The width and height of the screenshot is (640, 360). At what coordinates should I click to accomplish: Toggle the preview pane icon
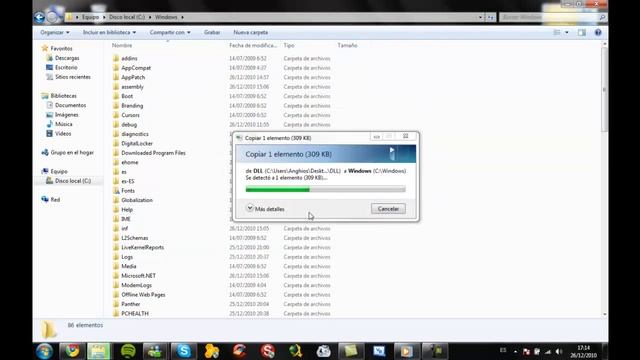click(x=582, y=32)
